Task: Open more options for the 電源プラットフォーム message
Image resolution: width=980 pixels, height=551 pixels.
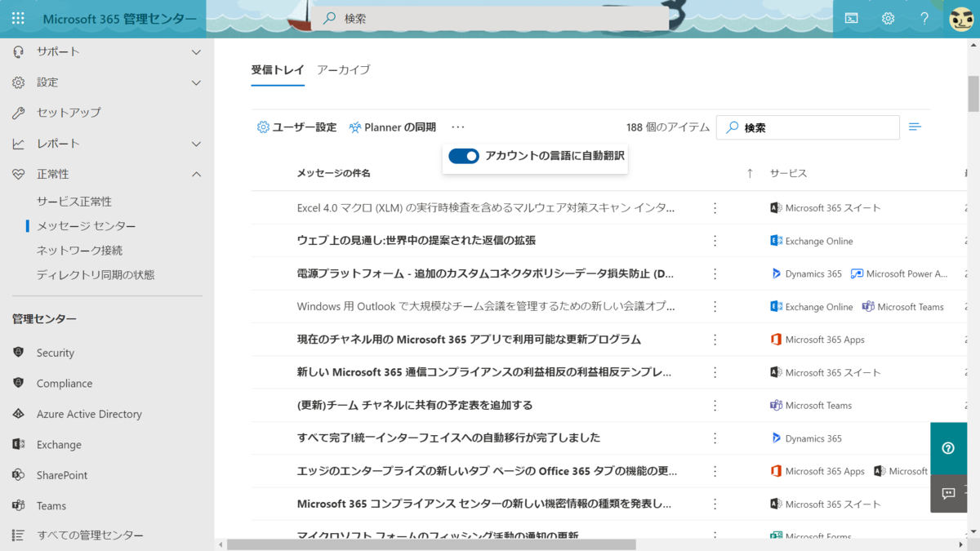Action: (x=715, y=274)
